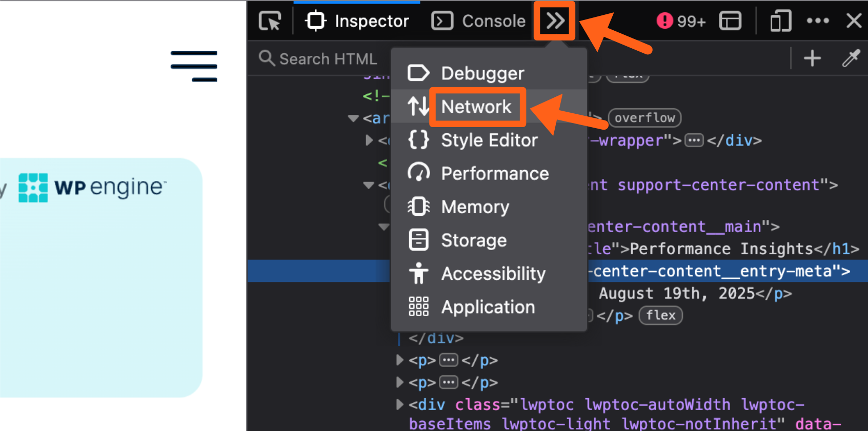Click the eyedropper color picker icon
This screenshot has width=868, height=431.
(x=851, y=58)
